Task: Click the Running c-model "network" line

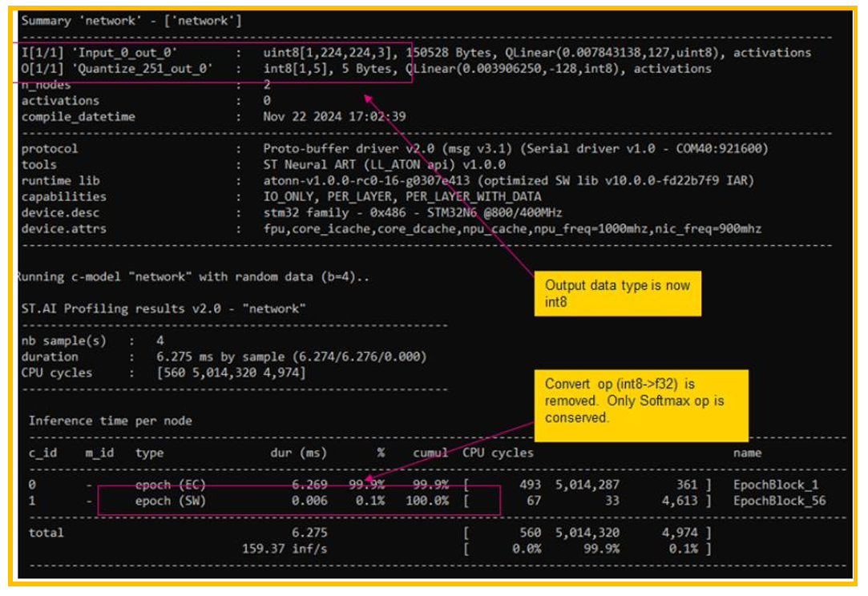Action: (x=193, y=276)
